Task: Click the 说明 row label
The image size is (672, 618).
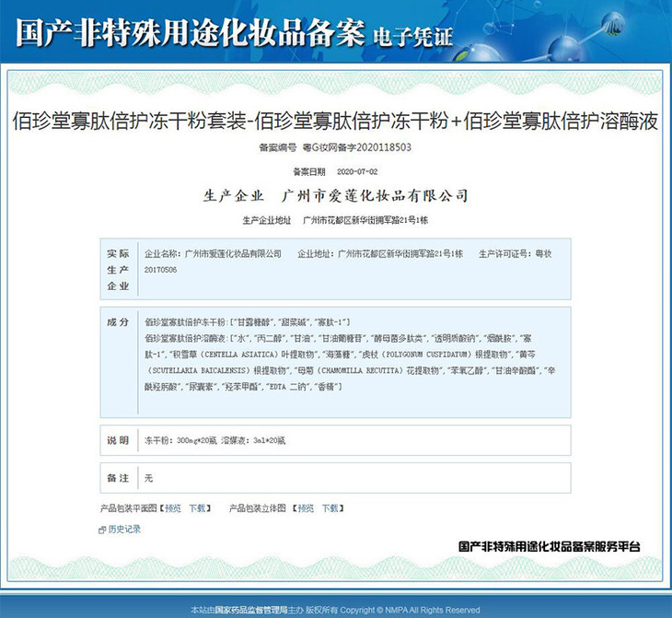Action: [118, 440]
